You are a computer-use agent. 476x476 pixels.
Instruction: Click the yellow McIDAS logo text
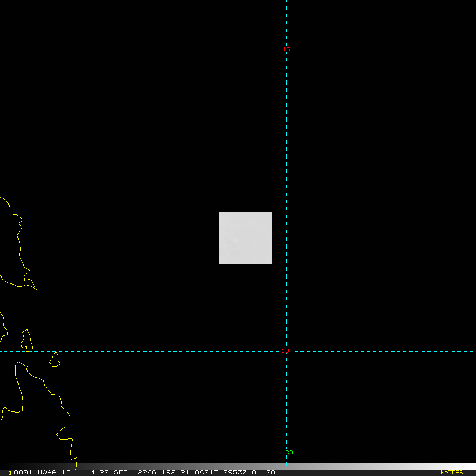tap(451, 472)
